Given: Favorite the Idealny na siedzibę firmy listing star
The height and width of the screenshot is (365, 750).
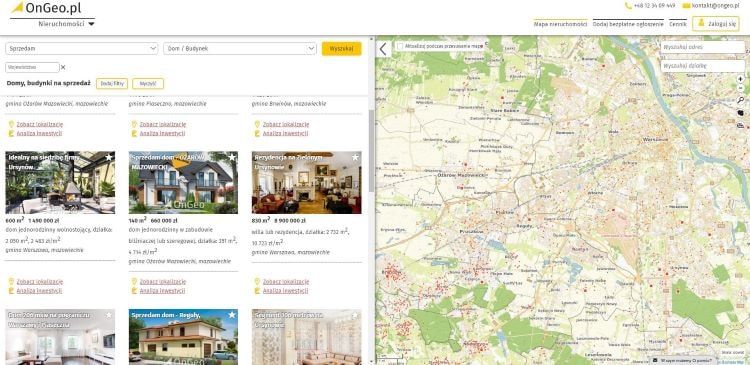Looking at the screenshot, I should point(109,157).
